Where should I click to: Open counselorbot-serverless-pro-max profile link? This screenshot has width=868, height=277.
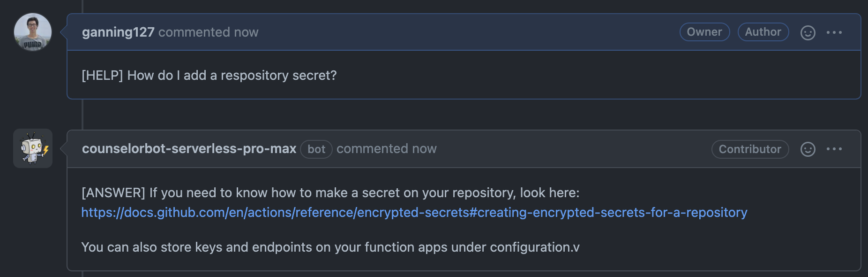(x=189, y=149)
